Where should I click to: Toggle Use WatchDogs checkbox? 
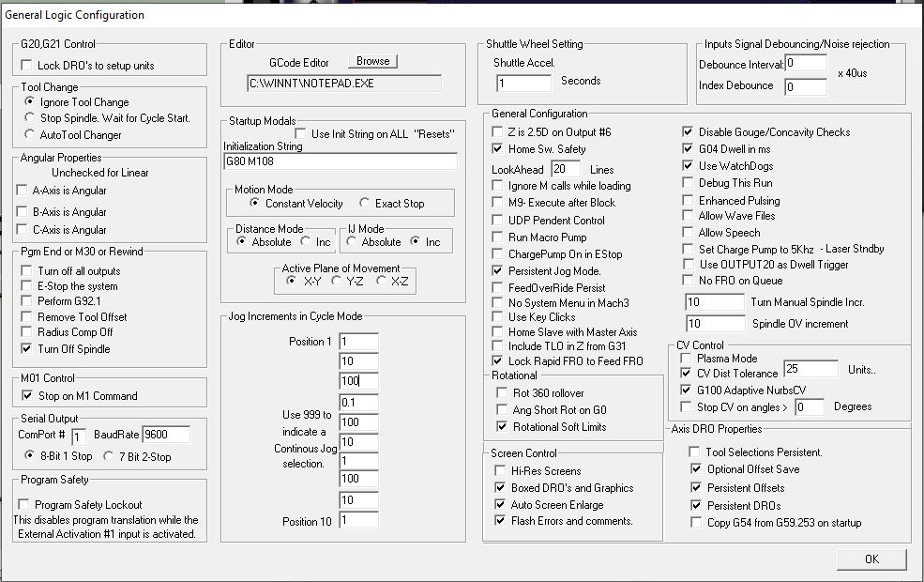pos(688,166)
